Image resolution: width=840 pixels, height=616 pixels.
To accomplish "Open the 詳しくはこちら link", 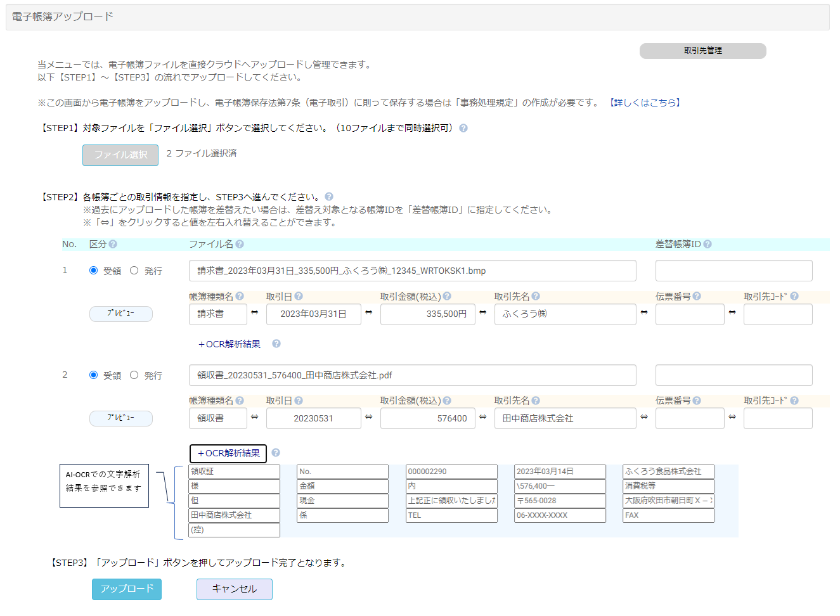I will pos(645,103).
